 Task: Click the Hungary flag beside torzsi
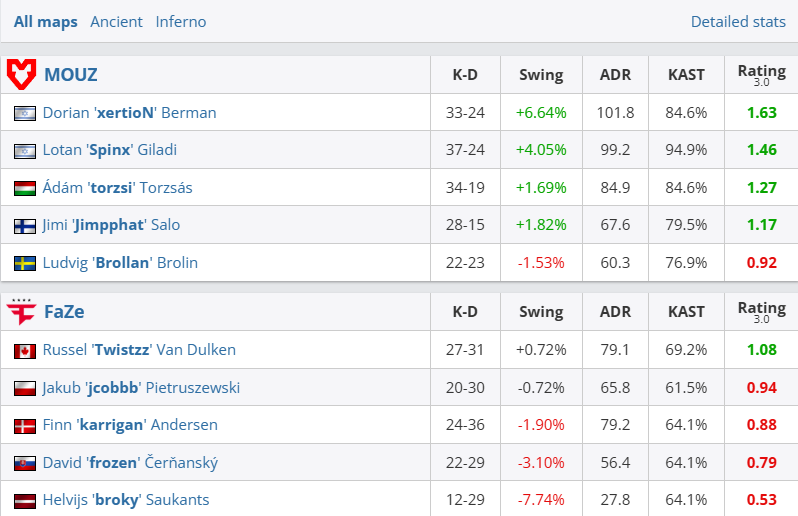pos(25,188)
